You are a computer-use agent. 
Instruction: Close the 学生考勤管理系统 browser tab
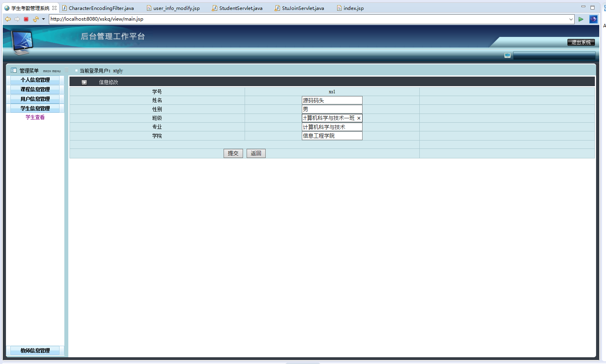pos(54,8)
